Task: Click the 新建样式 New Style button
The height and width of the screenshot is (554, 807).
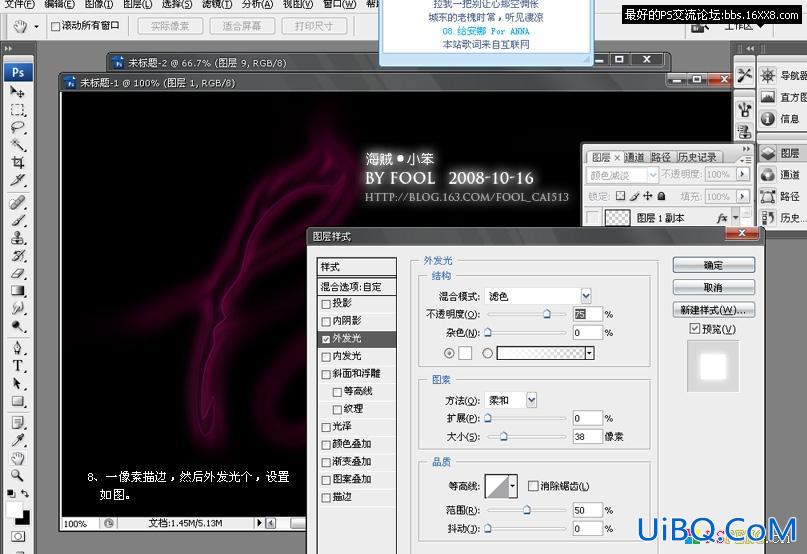Action: coord(713,309)
